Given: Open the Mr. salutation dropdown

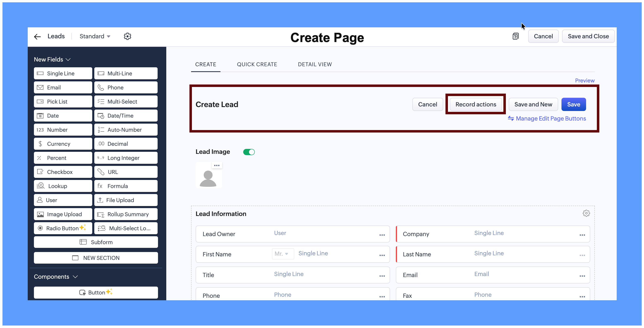Looking at the screenshot, I should click(283, 254).
